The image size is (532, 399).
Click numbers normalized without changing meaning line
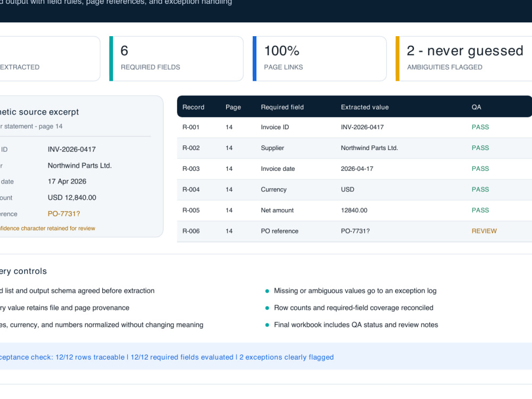coord(102,325)
